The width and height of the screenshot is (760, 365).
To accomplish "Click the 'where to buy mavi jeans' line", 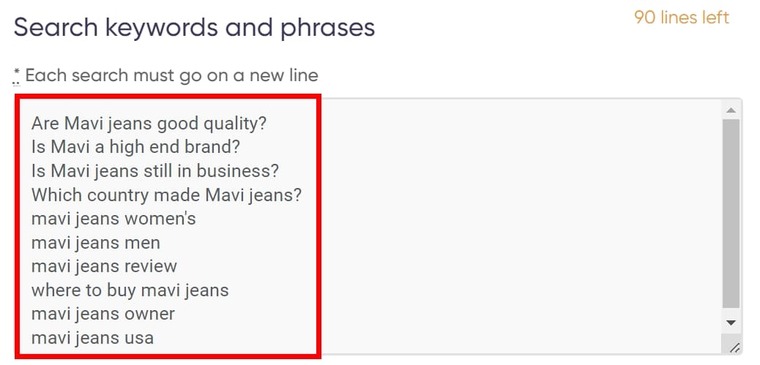I will (x=130, y=290).
